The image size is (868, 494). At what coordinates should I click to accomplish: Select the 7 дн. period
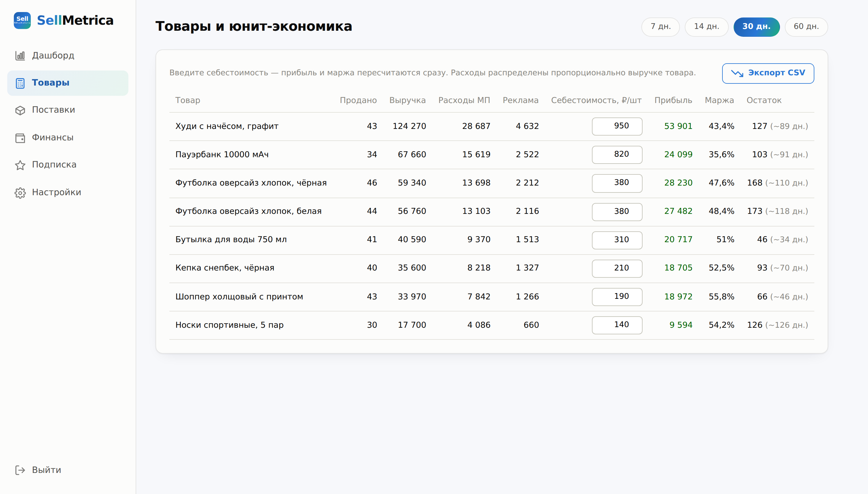(661, 27)
